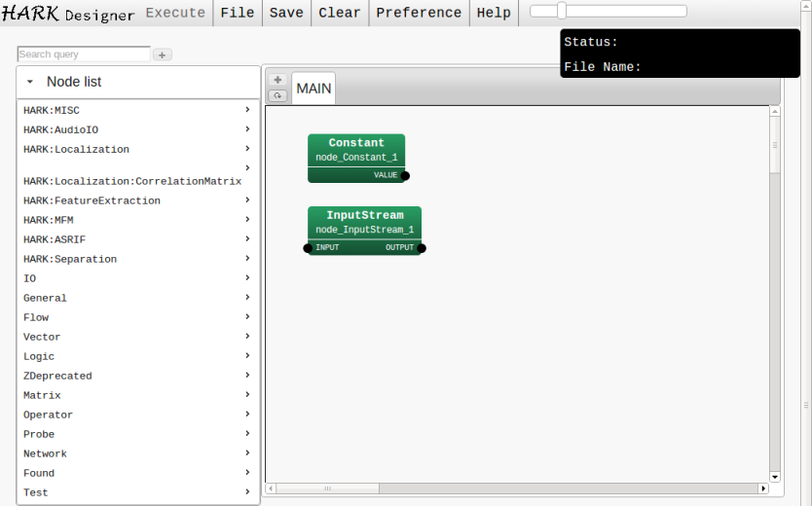The width and height of the screenshot is (812, 506).
Task: Click the INPUT port of InputStream node
Action: [309, 248]
